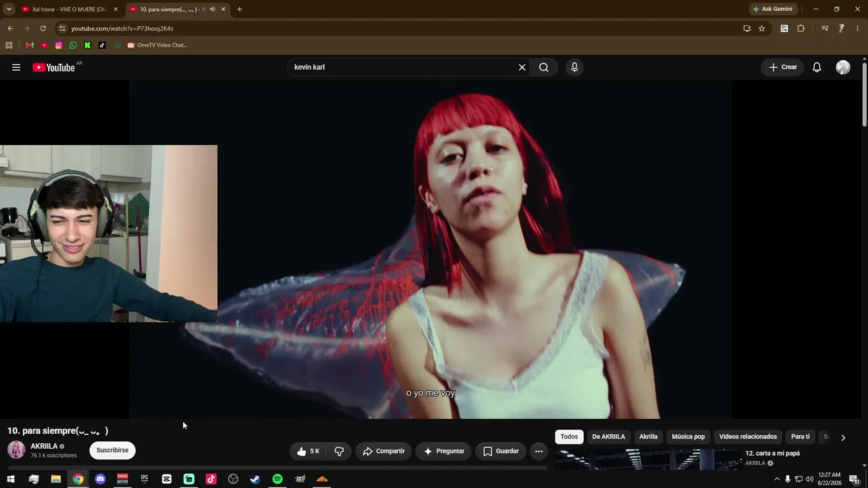Open Epic Games launcher from taskbar
The image size is (868, 488).
(x=144, y=479)
